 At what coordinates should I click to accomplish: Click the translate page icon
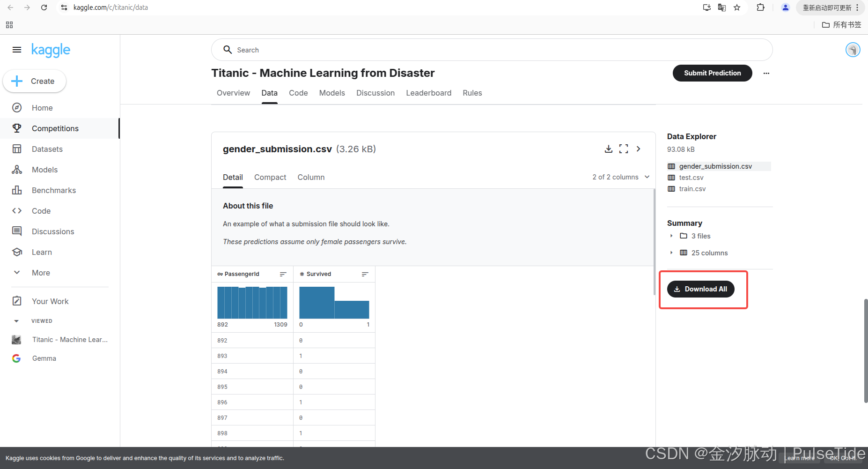click(722, 7)
